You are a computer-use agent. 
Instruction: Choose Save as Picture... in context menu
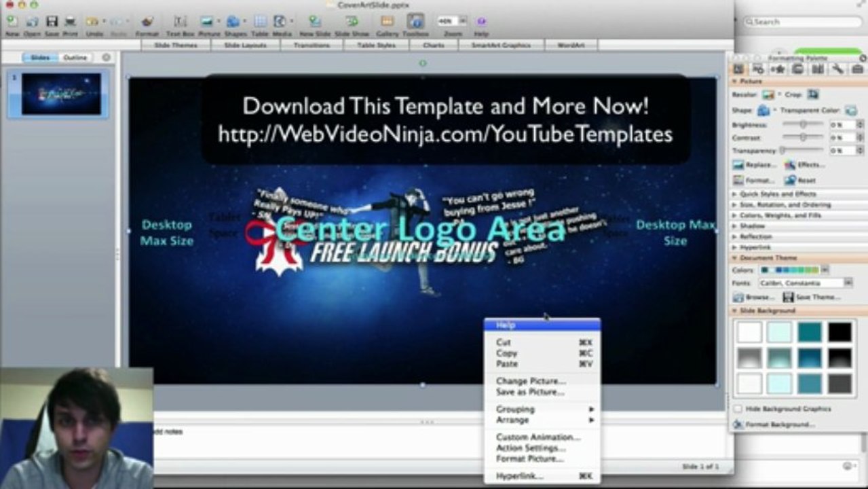click(542, 393)
